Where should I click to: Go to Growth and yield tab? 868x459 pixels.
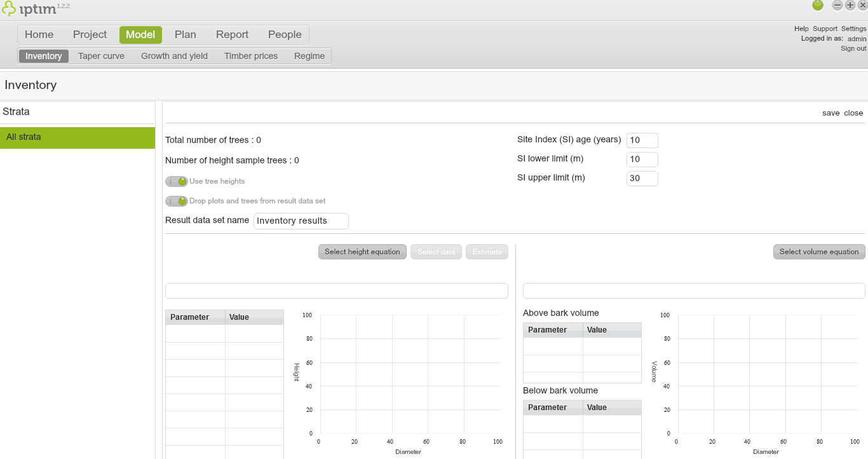pos(174,56)
